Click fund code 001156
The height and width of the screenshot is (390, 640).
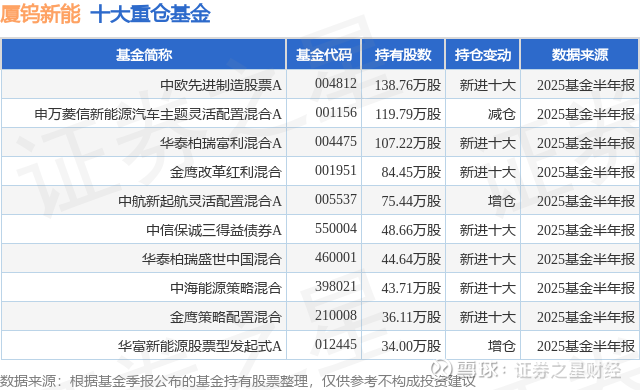[x=336, y=113]
